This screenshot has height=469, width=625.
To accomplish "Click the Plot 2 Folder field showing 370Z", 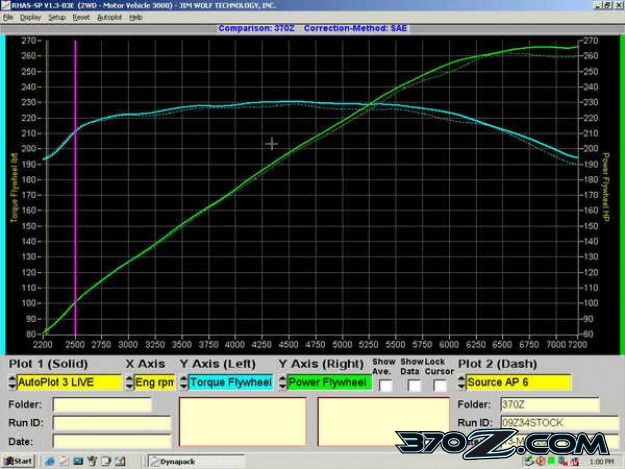I will tap(550, 404).
